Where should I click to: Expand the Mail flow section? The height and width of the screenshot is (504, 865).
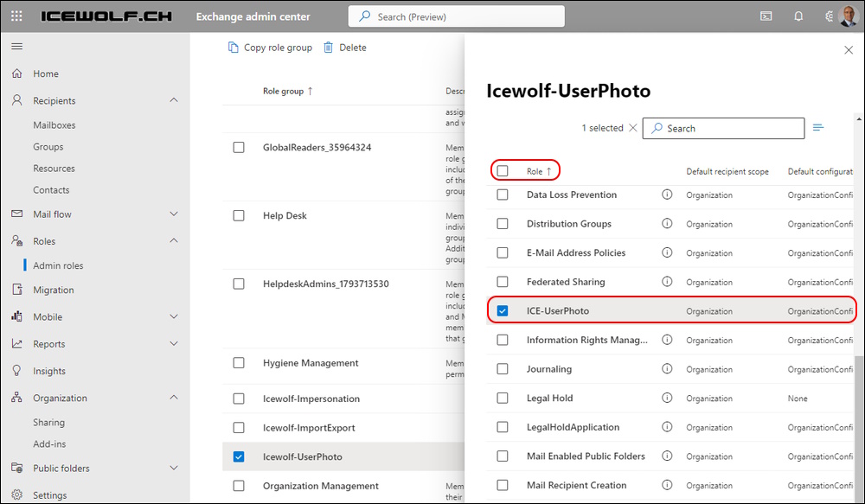click(174, 214)
